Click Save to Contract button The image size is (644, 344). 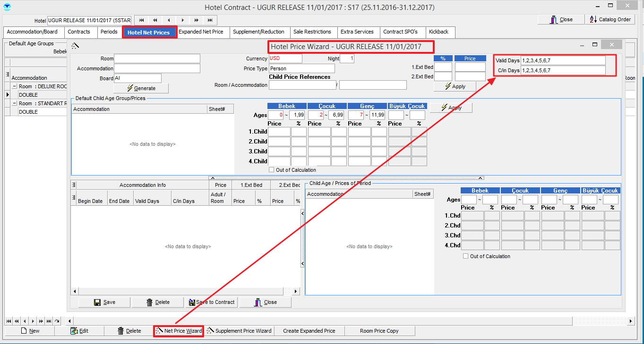(x=212, y=302)
